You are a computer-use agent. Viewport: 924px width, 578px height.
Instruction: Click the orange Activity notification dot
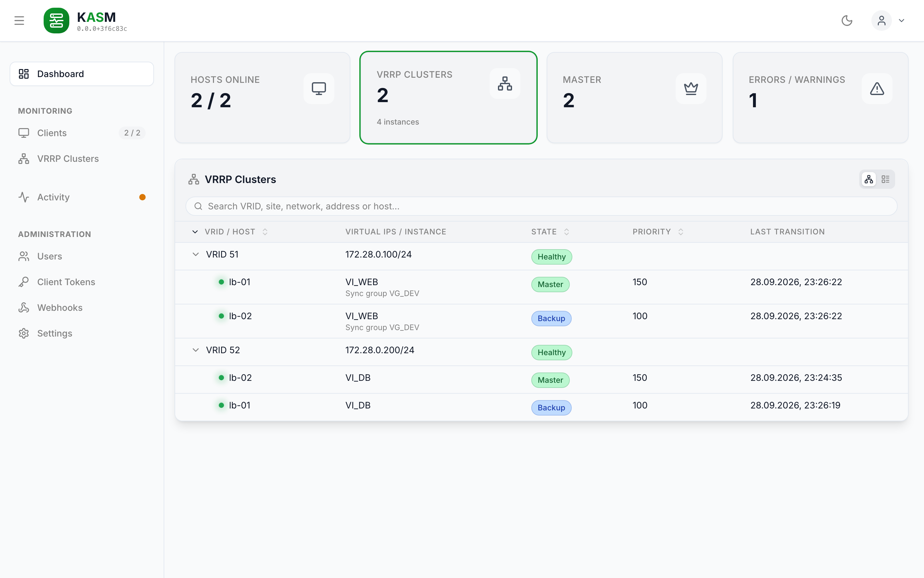[x=142, y=197]
